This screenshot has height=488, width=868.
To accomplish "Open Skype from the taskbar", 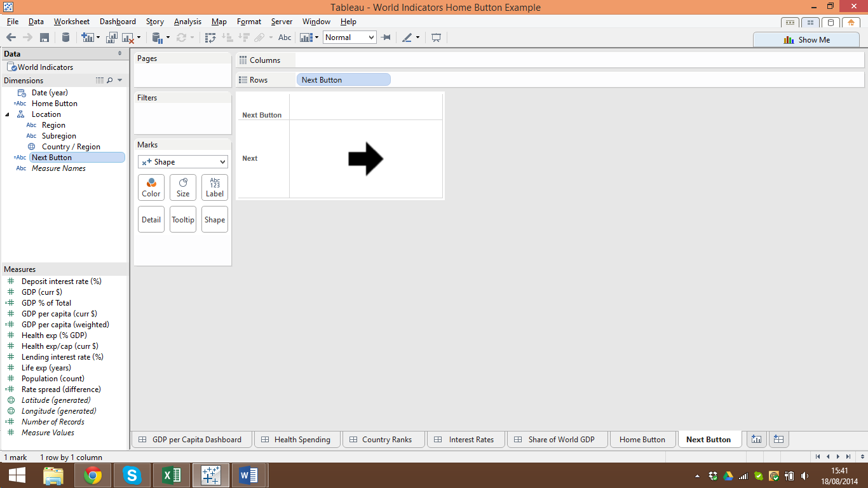I will 132,475.
